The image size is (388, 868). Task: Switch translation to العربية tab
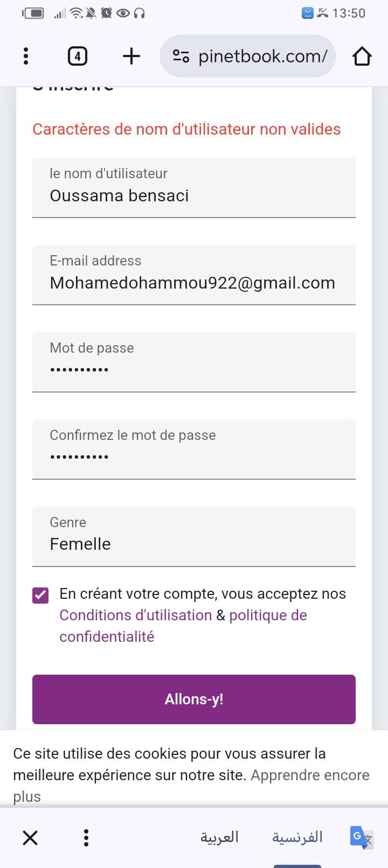click(219, 837)
